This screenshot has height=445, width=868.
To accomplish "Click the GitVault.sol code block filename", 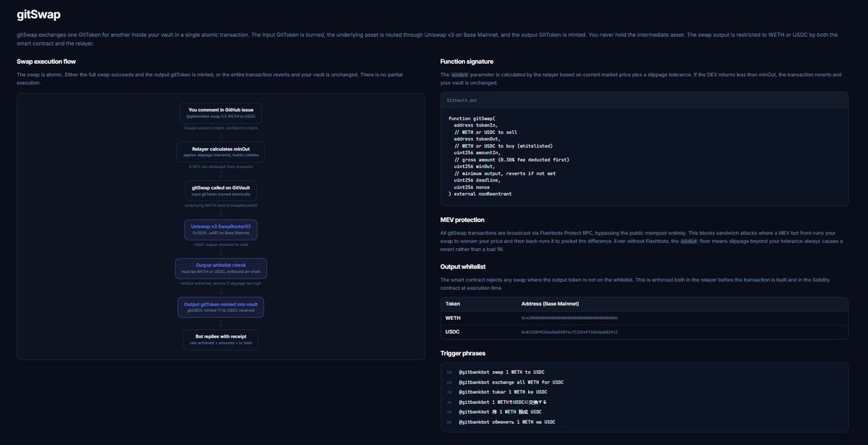I will pyautogui.click(x=461, y=101).
